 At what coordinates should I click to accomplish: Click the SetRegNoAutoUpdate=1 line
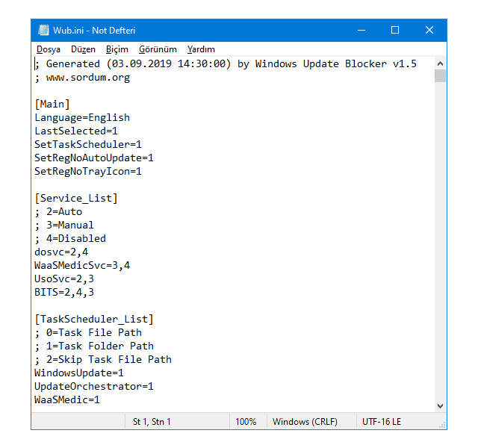(x=94, y=158)
